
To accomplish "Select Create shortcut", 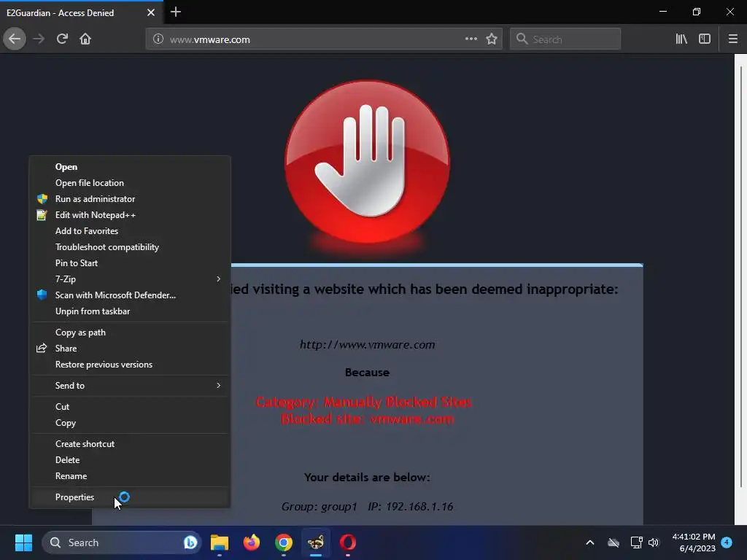I will tap(130, 444).
